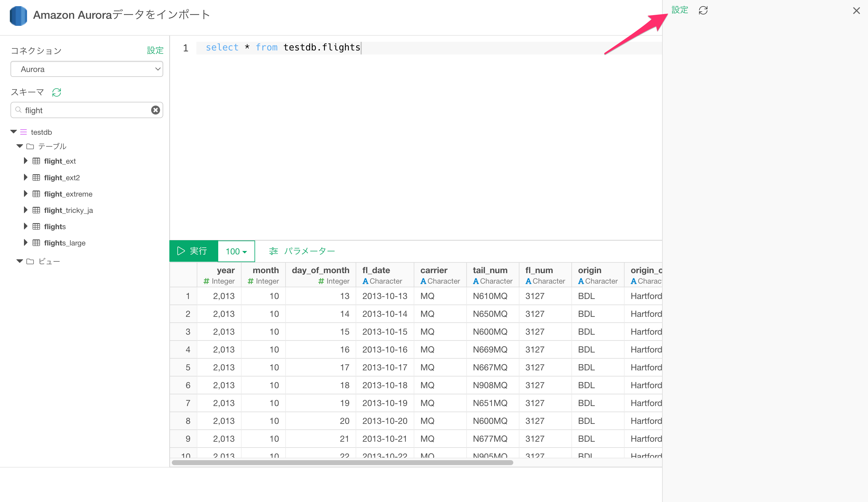Select flights table name in tree
Viewport: 868px width, 502px height.
click(x=55, y=226)
